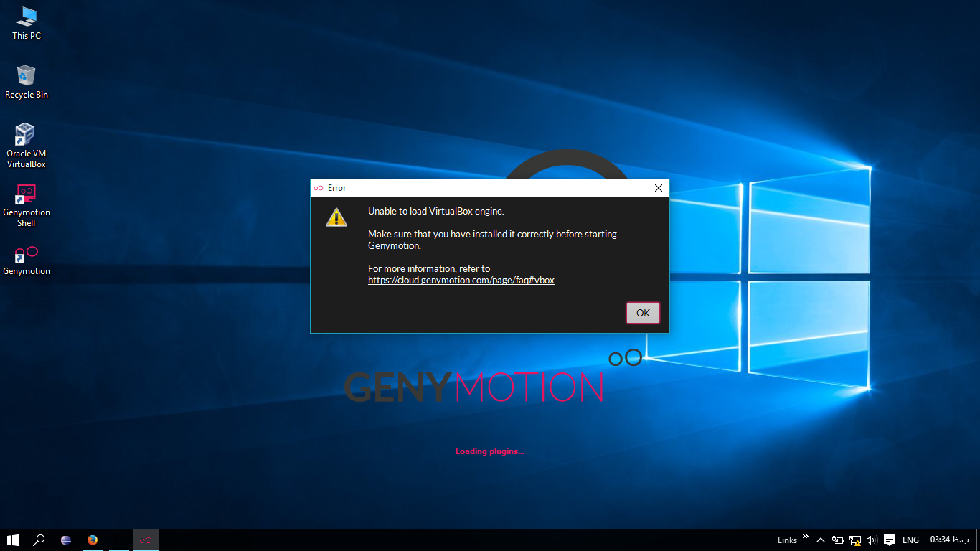Expand the Links toolbar chevron

point(806,537)
